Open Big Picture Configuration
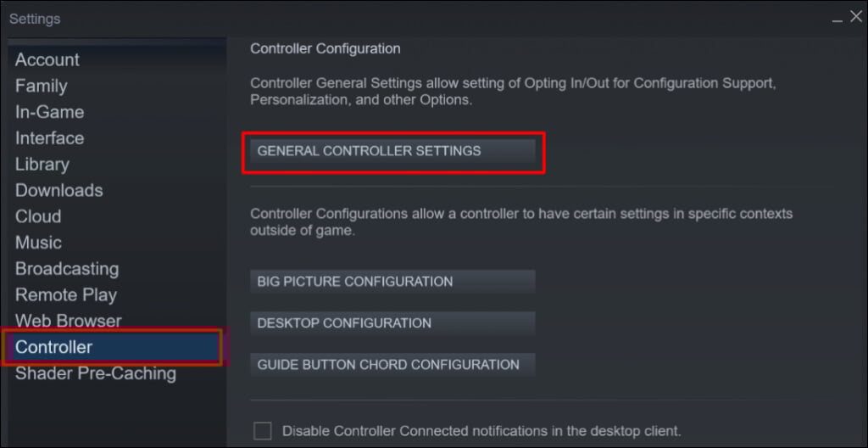 (392, 282)
